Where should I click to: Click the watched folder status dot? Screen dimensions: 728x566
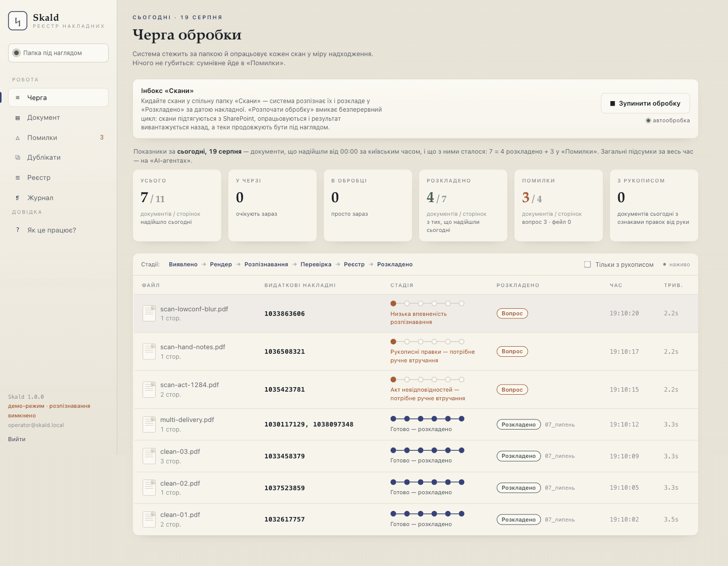17,53
